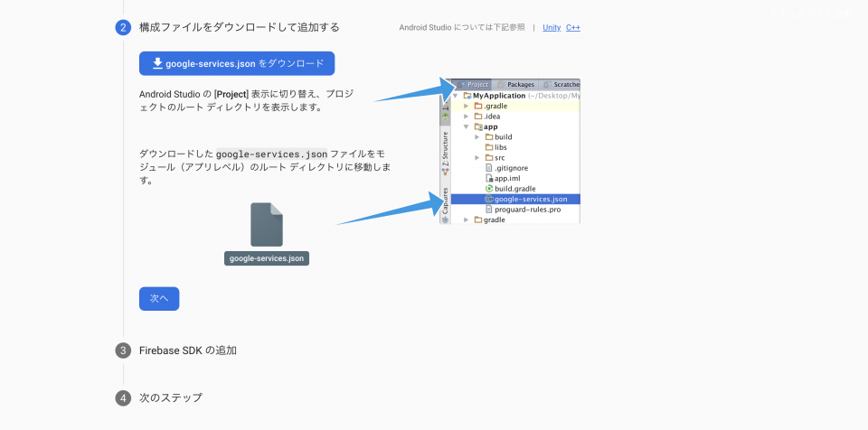
Task: Expand step 4 次のステップ
Action: pos(171,397)
